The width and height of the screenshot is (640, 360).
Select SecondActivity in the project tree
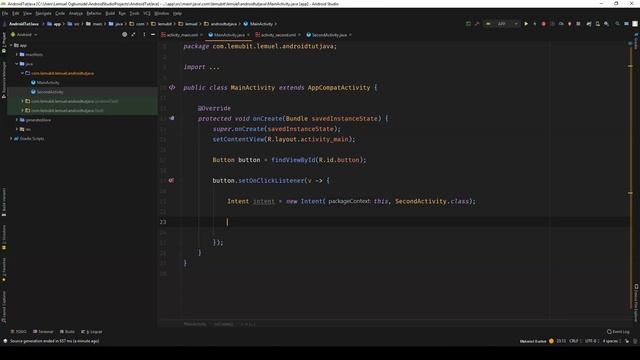[x=50, y=92]
